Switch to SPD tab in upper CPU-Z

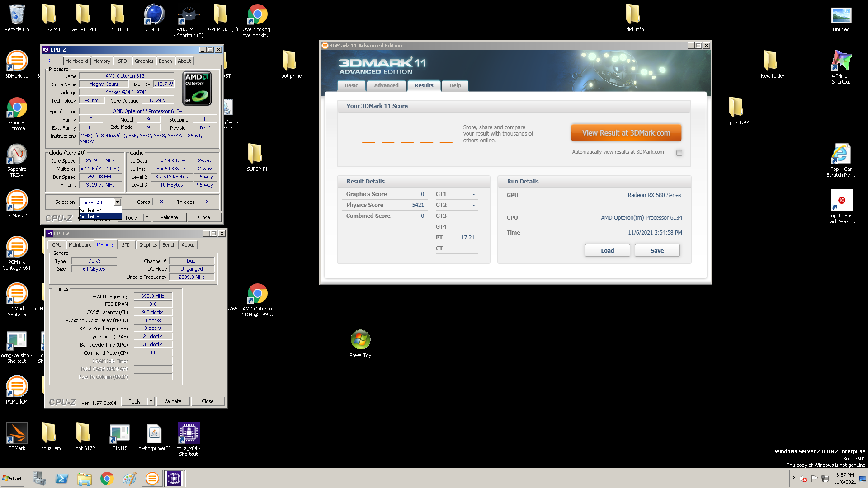122,61
